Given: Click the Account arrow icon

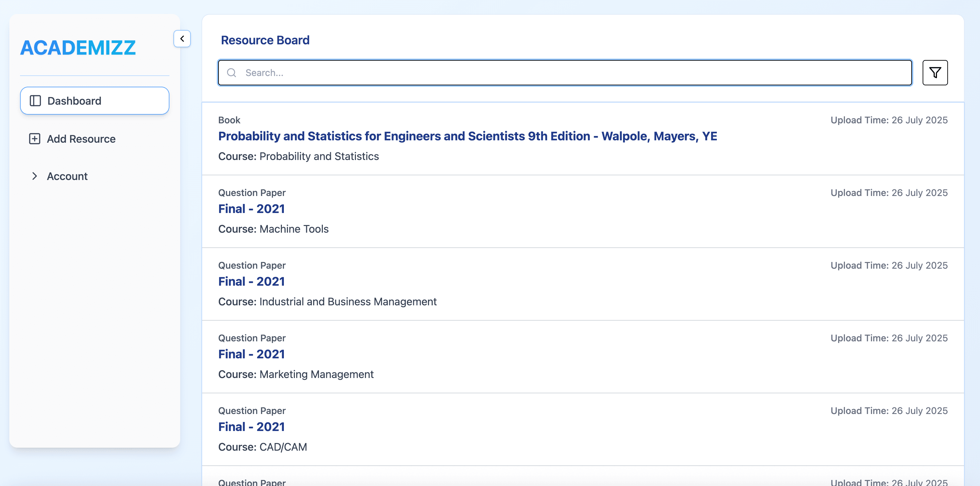Looking at the screenshot, I should point(35,176).
